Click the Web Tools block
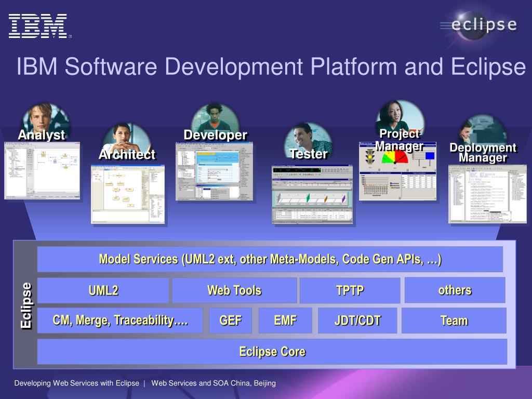 tap(234, 290)
